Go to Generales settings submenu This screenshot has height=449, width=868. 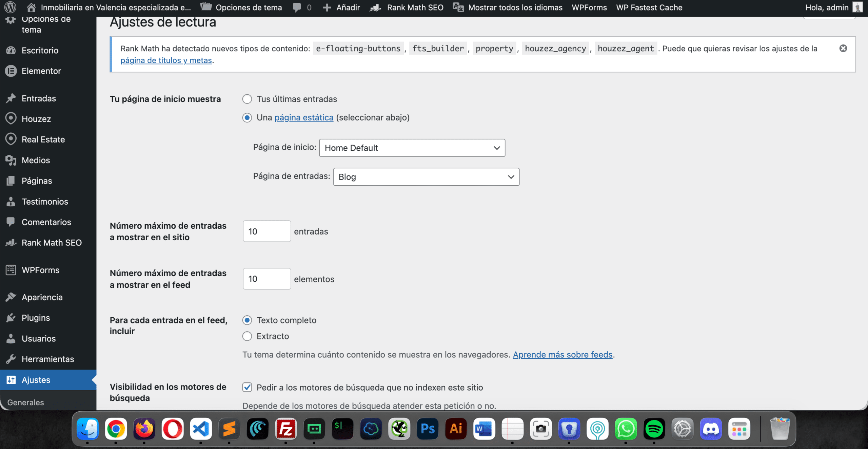pyautogui.click(x=26, y=402)
